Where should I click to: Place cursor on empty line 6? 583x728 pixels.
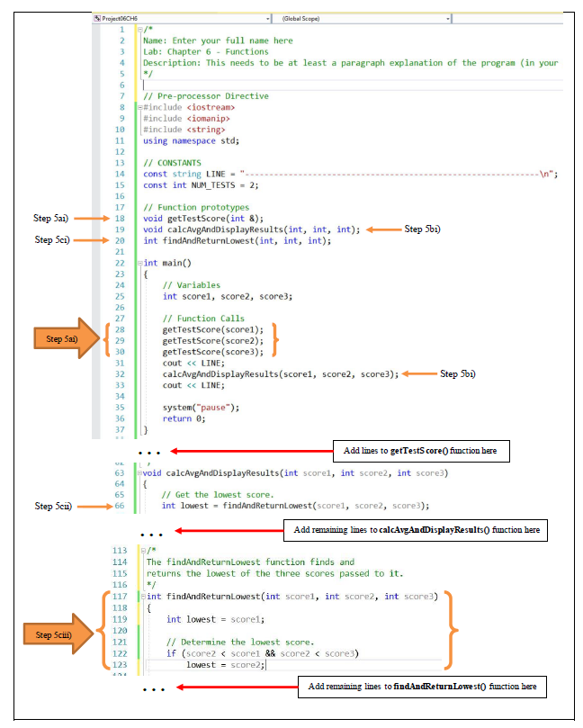(x=353, y=85)
